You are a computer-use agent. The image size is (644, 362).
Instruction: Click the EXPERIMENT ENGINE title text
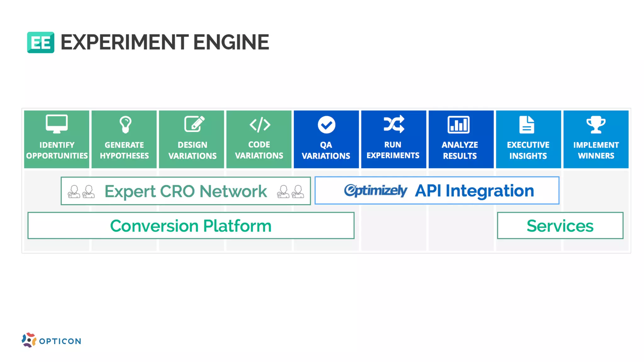pos(165,42)
